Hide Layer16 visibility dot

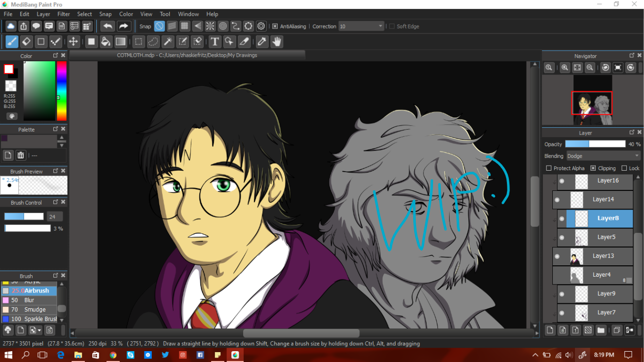562,181
